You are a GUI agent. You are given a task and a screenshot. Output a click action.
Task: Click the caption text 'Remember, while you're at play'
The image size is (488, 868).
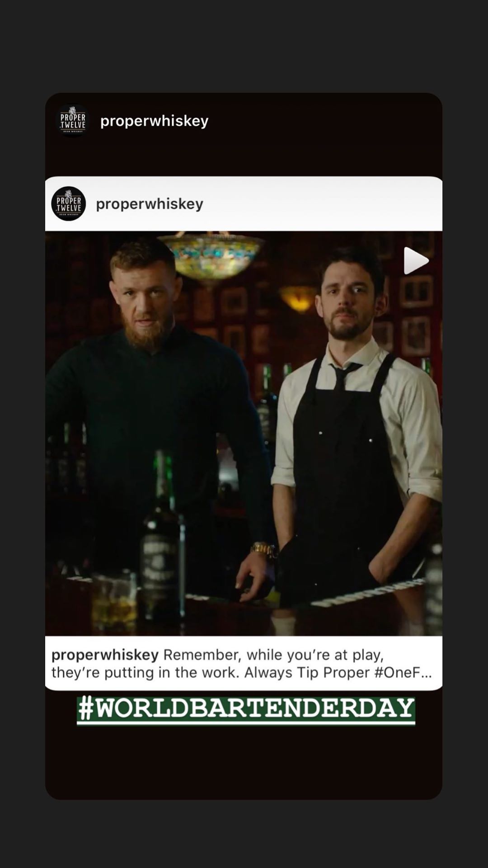(x=273, y=655)
